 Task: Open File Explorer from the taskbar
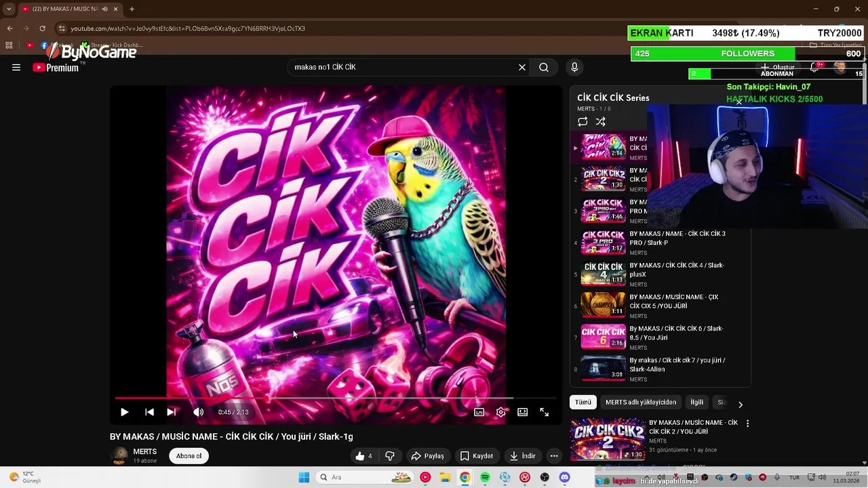pos(445,477)
